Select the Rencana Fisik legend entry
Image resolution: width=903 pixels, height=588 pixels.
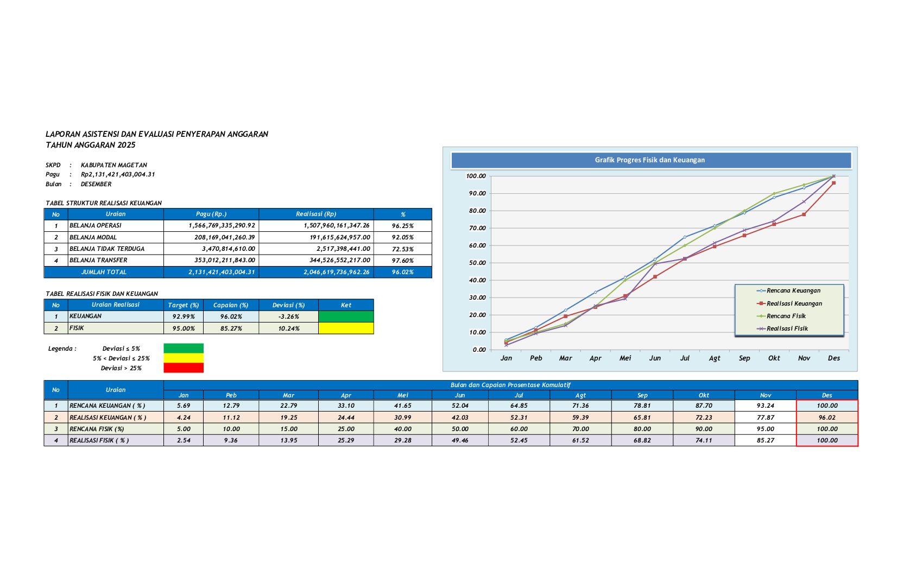point(786,316)
